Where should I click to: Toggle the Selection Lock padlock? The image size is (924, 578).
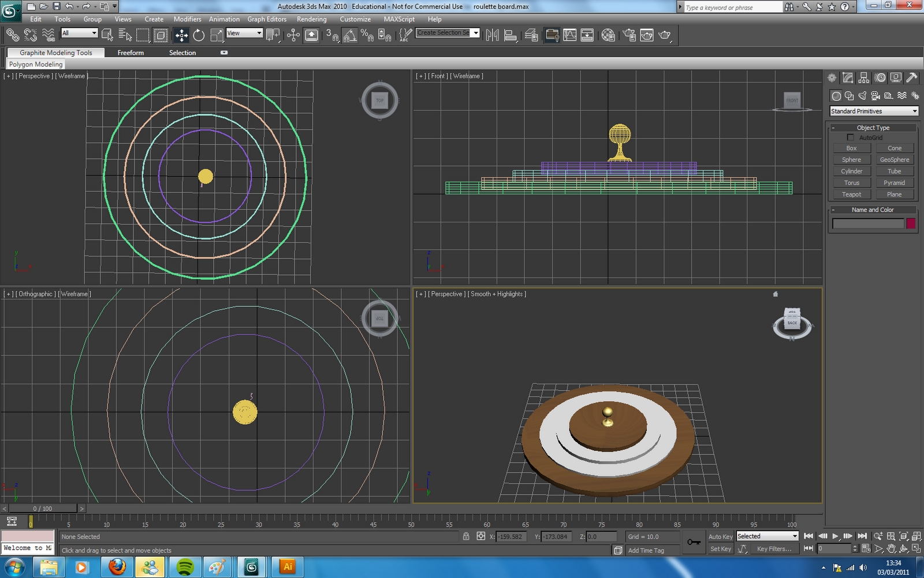[466, 536]
